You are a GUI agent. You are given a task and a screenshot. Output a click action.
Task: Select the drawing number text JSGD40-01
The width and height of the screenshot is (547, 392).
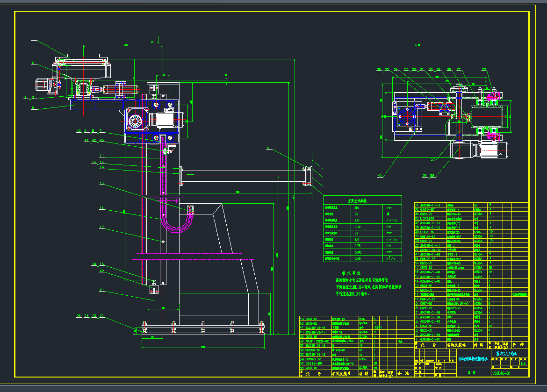pyautogui.click(x=501, y=373)
